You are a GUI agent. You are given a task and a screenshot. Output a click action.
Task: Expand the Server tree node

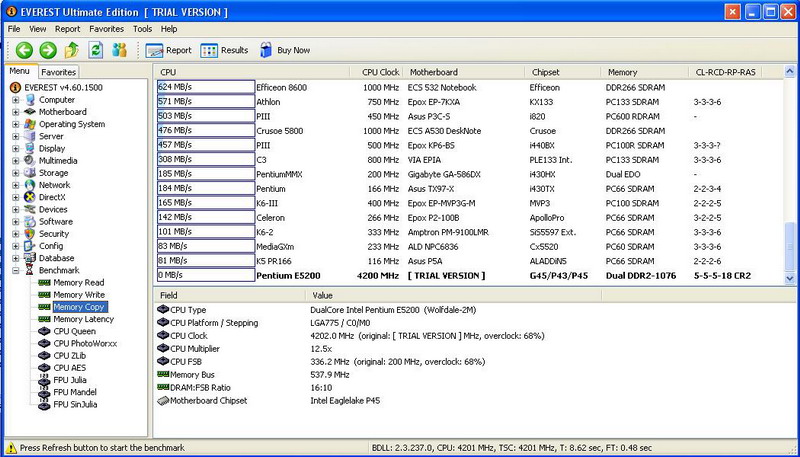[16, 136]
